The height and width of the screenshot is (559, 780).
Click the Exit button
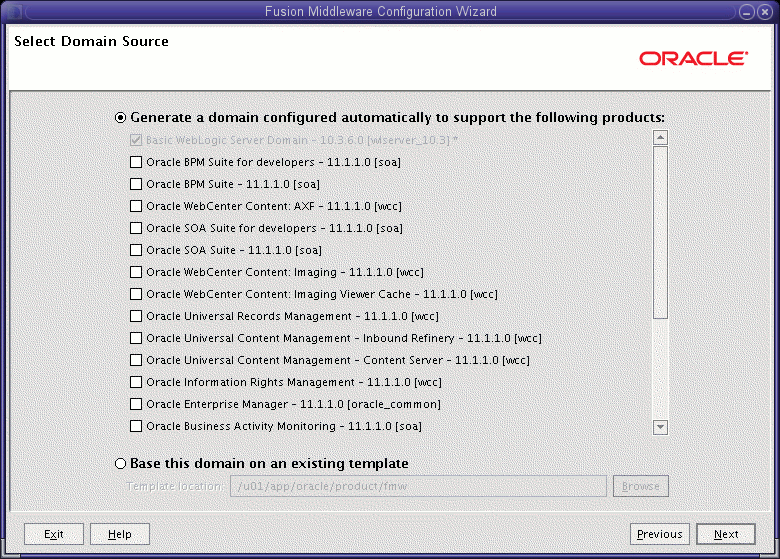tap(54, 534)
